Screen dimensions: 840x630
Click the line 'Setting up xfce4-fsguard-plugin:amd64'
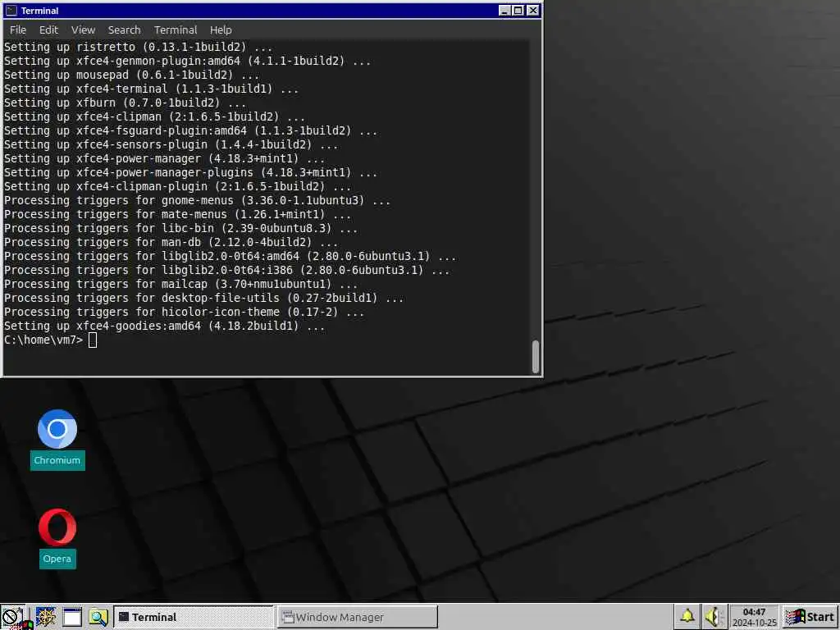click(190, 130)
